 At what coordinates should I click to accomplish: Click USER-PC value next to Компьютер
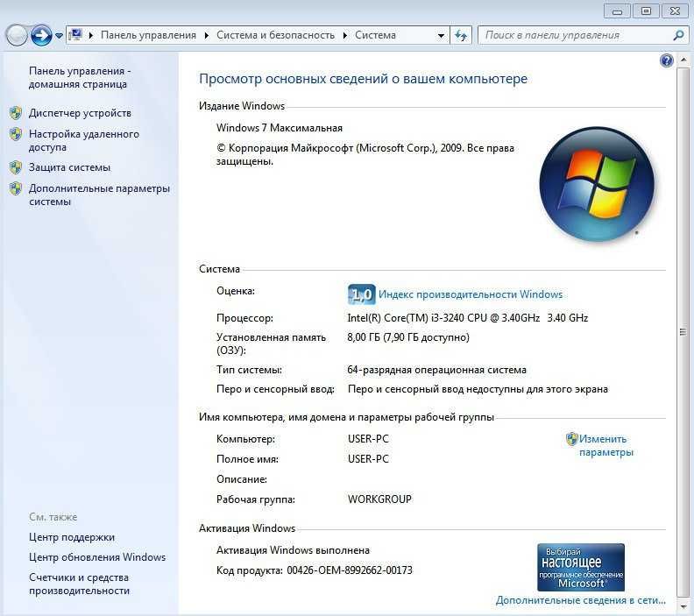(368, 439)
